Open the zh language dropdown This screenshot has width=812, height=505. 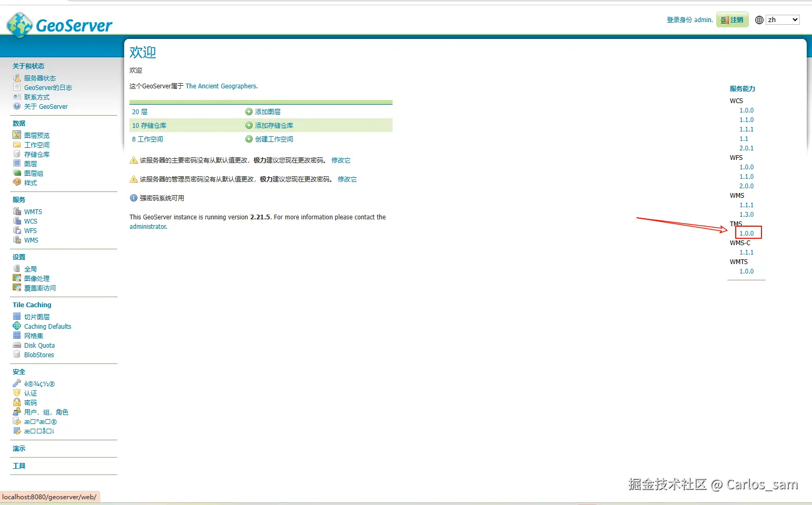(783, 20)
